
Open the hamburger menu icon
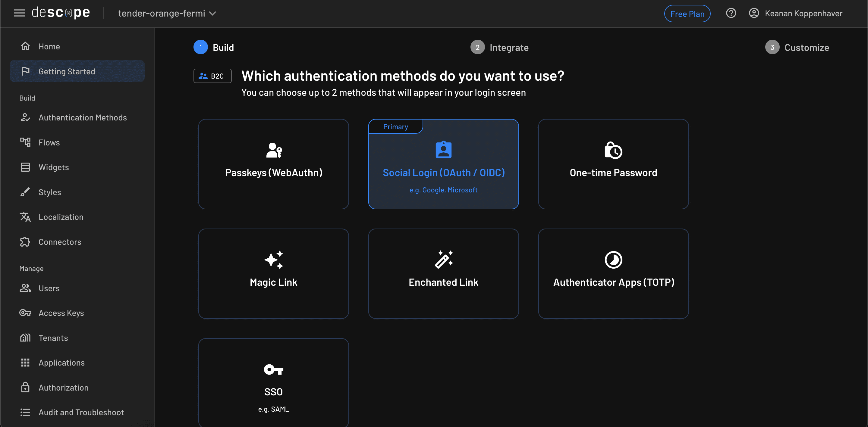[x=19, y=13]
